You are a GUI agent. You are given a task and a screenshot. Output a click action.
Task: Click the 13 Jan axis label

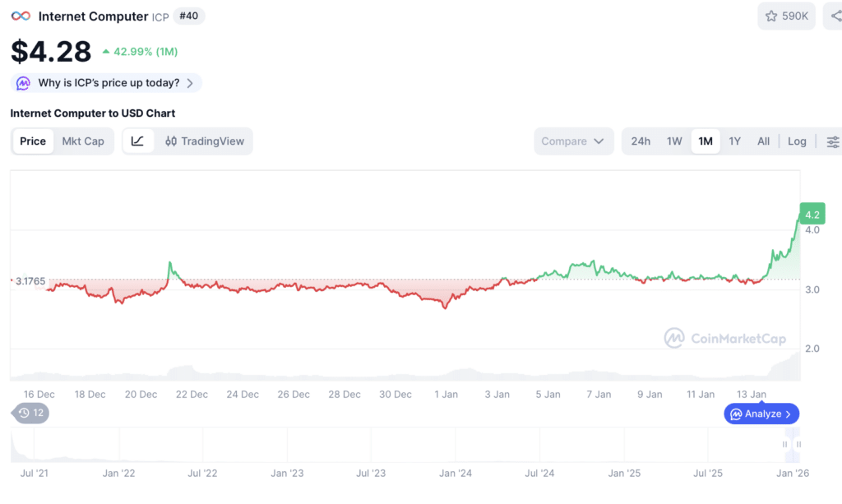coord(751,395)
